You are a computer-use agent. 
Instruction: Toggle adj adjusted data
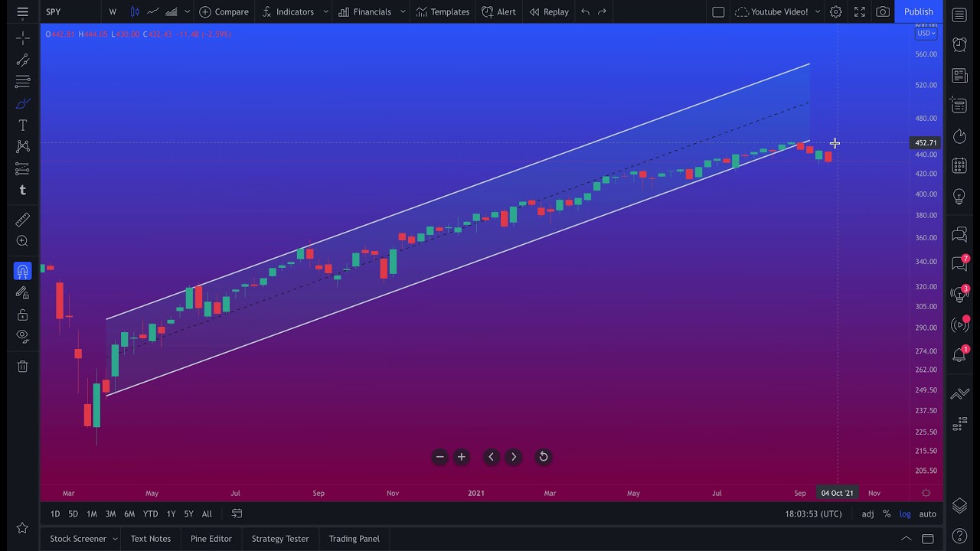[867, 514]
